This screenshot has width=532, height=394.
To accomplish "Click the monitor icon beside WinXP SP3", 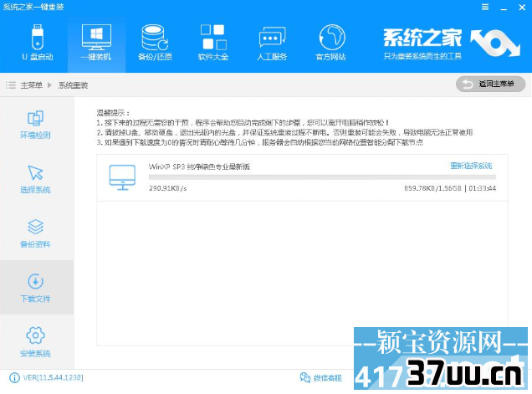I will coord(122,177).
